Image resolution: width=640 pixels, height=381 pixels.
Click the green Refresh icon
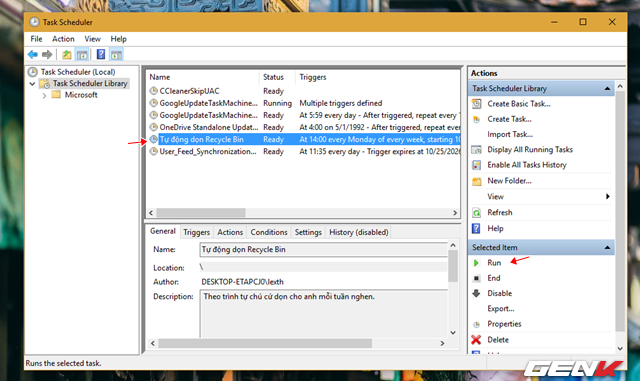tap(476, 213)
